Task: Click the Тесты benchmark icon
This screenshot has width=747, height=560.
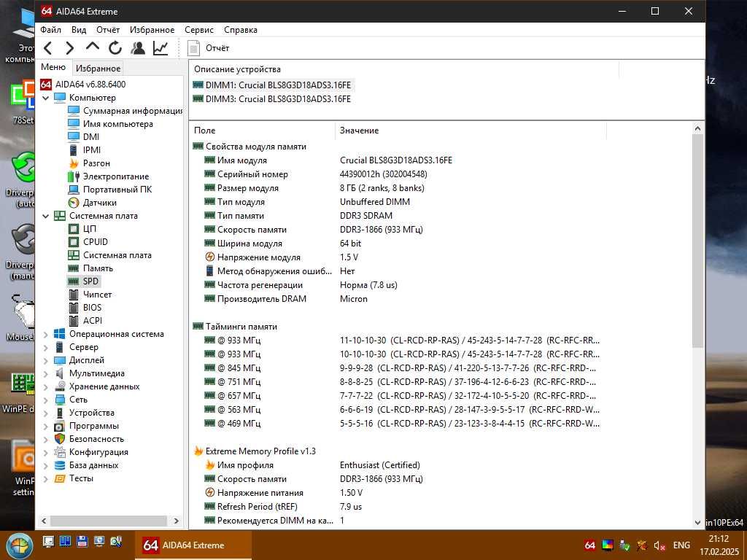Action: coord(60,478)
